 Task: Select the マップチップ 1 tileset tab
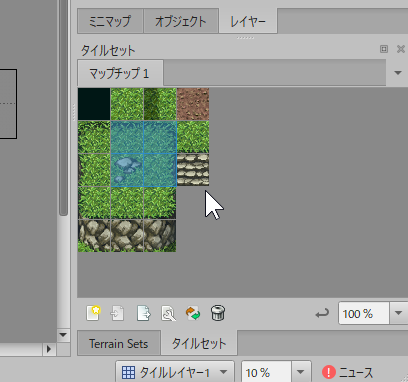(x=120, y=73)
